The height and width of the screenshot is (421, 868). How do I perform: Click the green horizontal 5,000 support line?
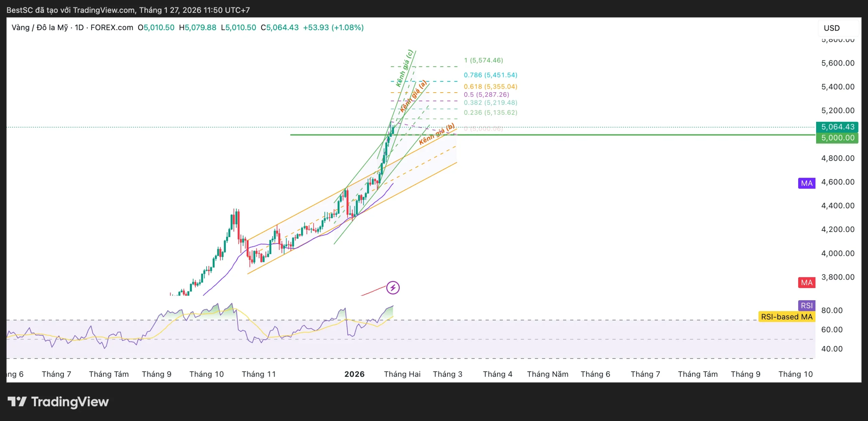pyautogui.click(x=610, y=135)
